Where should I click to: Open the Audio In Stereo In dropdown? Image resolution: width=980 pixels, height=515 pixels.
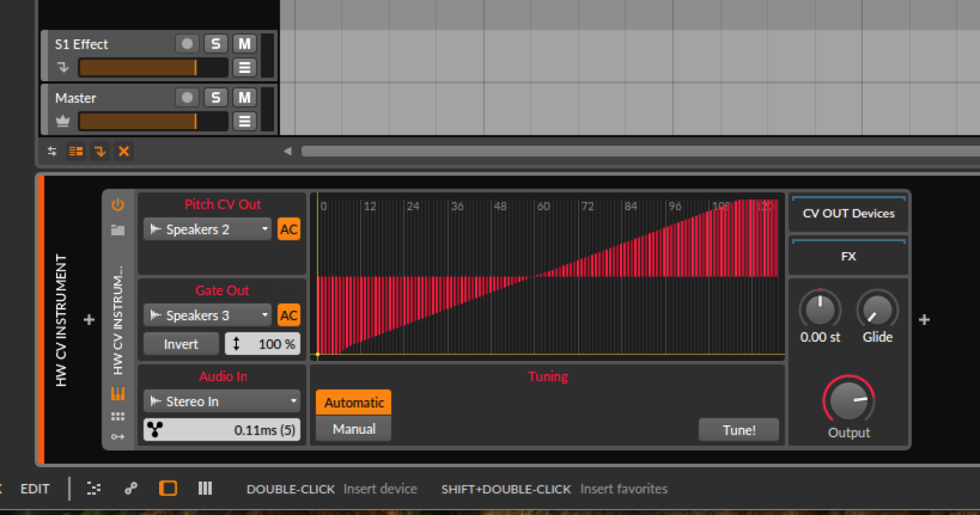[x=222, y=402]
